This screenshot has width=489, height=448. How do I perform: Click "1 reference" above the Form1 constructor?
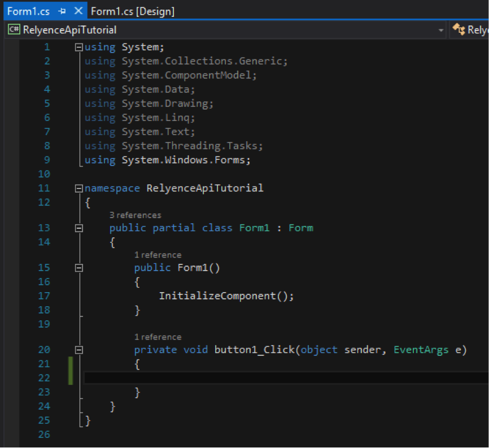click(158, 255)
